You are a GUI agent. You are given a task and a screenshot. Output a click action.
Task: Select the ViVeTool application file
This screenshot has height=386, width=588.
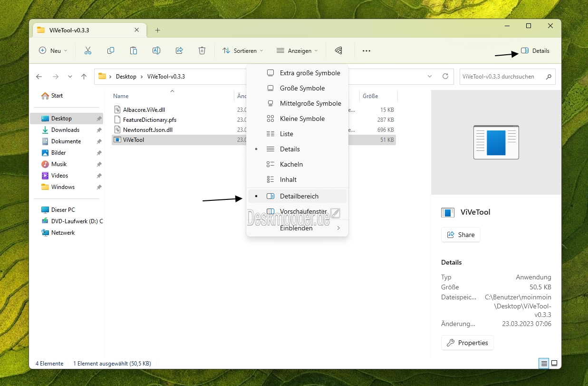pyautogui.click(x=254, y=140)
